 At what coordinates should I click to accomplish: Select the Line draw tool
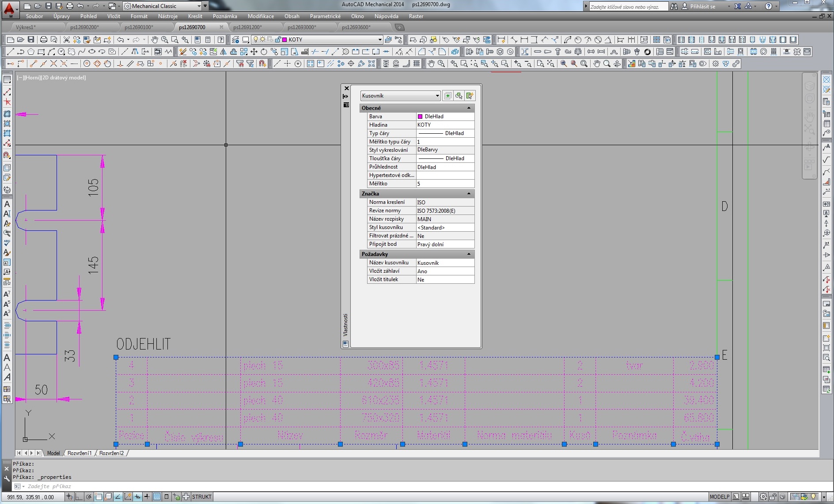[11, 52]
